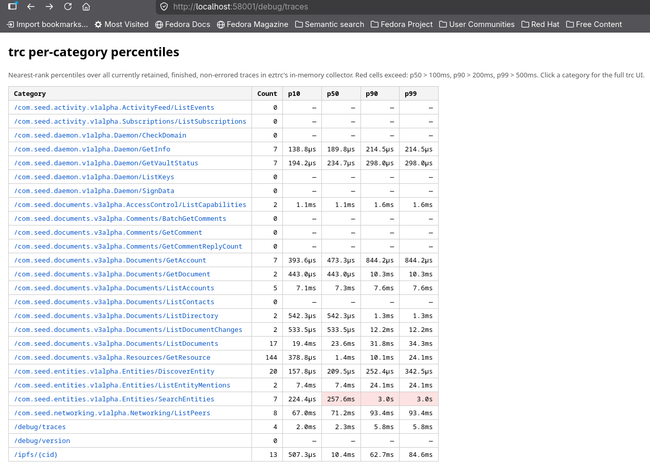The height and width of the screenshot is (470, 650).
Task: Reload the current page
Action: point(66,6)
